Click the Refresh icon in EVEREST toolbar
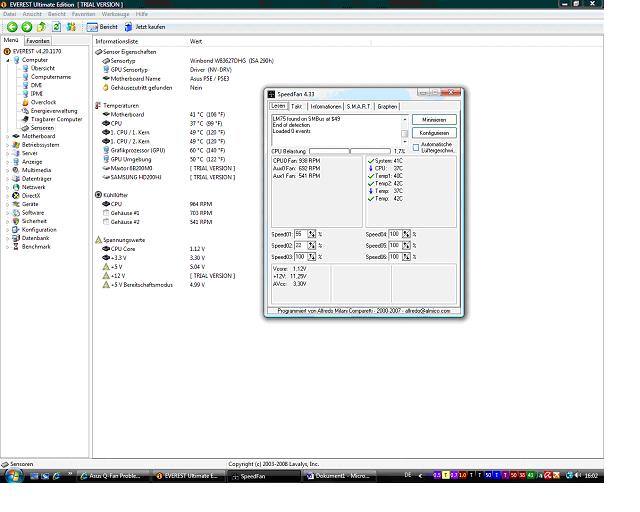The height and width of the screenshot is (512, 640). pyautogui.click(x=56, y=27)
